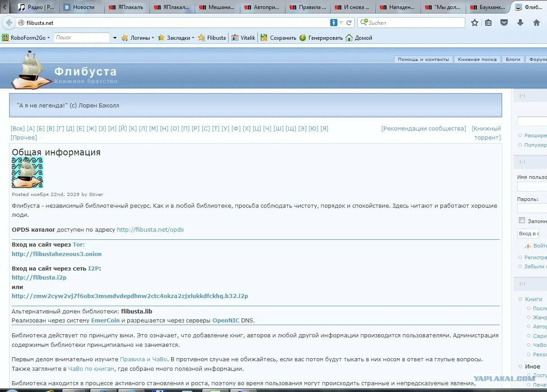Open the http://flibusta.i2p link
Image resolution: width=547 pixels, height=392 pixels.
39,277
